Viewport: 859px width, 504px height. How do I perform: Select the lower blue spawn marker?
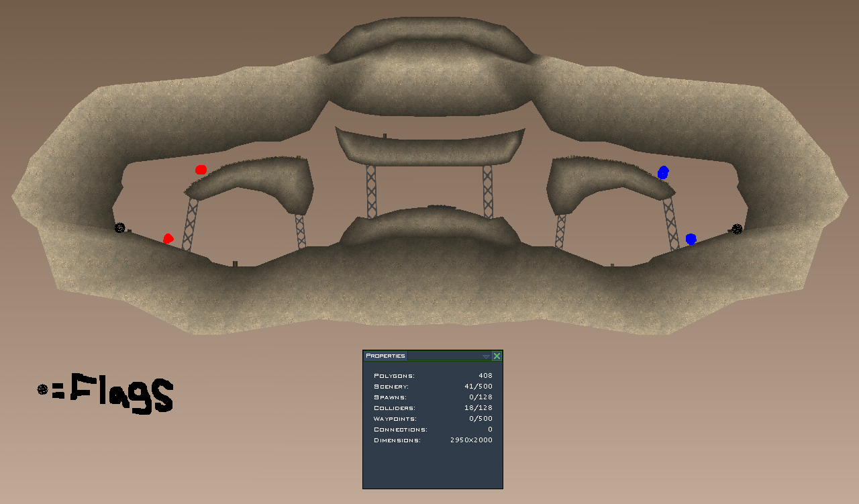(691, 239)
